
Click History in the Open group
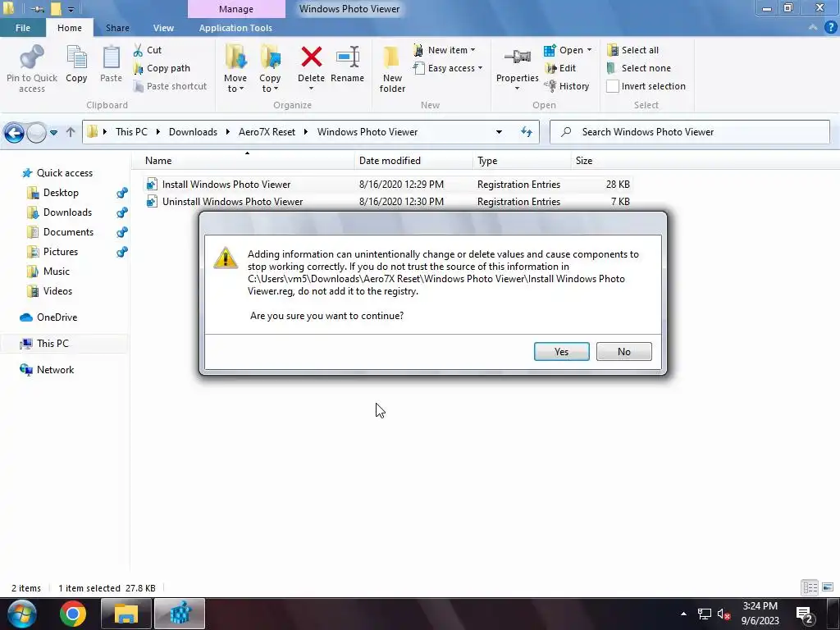pyautogui.click(x=566, y=86)
